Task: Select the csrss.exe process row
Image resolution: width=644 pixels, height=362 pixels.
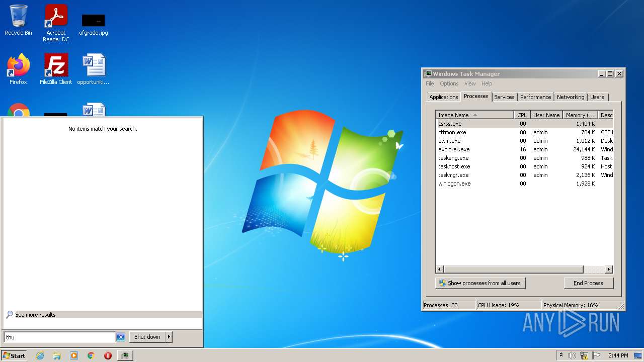Action: [x=524, y=124]
